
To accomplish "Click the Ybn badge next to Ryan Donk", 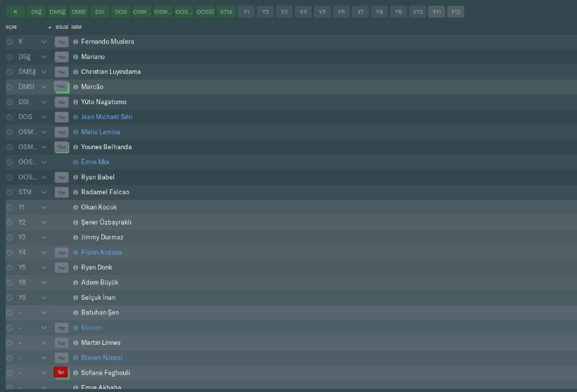I will (x=61, y=267).
